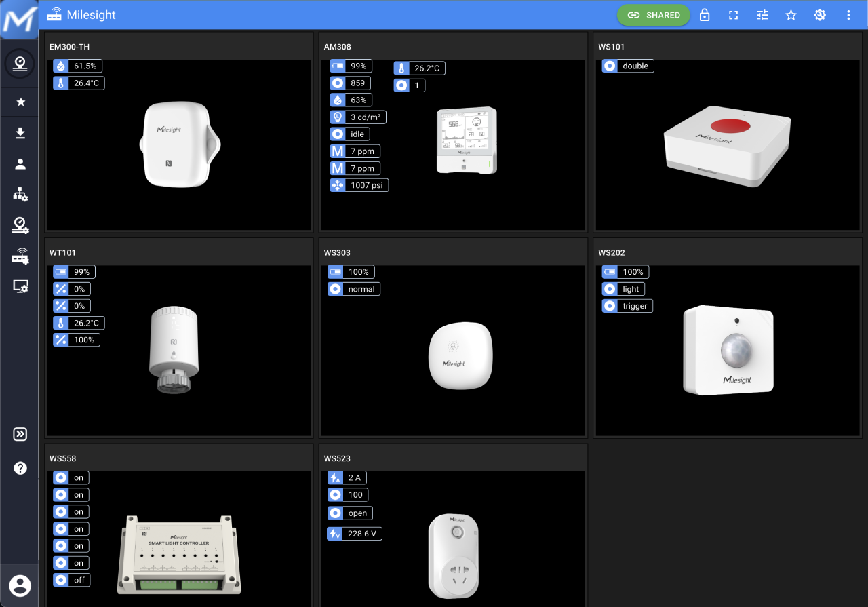Select the customers person icon in sidebar
Image resolution: width=868 pixels, height=607 pixels.
20,163
